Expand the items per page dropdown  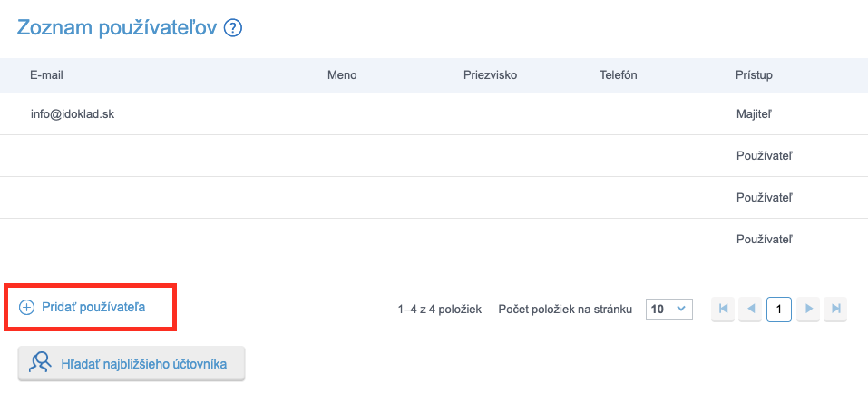click(668, 309)
